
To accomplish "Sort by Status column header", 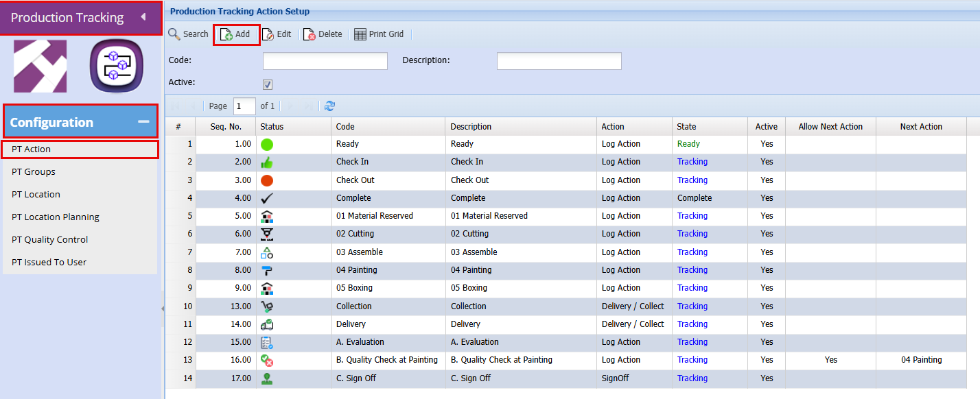I will 294,126.
